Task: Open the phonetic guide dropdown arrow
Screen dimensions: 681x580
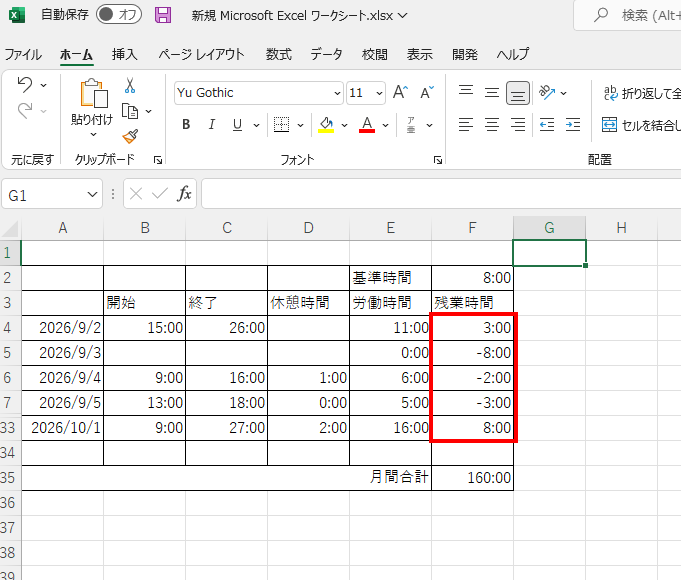Action: [x=429, y=126]
